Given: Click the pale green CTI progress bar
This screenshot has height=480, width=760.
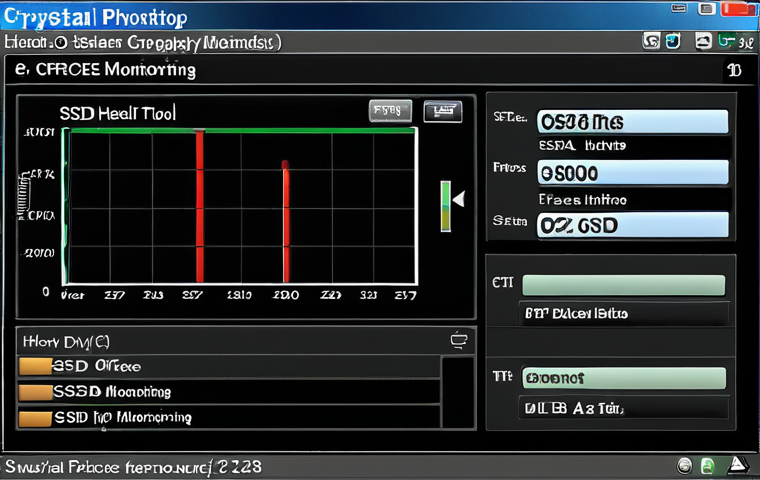Looking at the screenshot, I should [x=624, y=285].
